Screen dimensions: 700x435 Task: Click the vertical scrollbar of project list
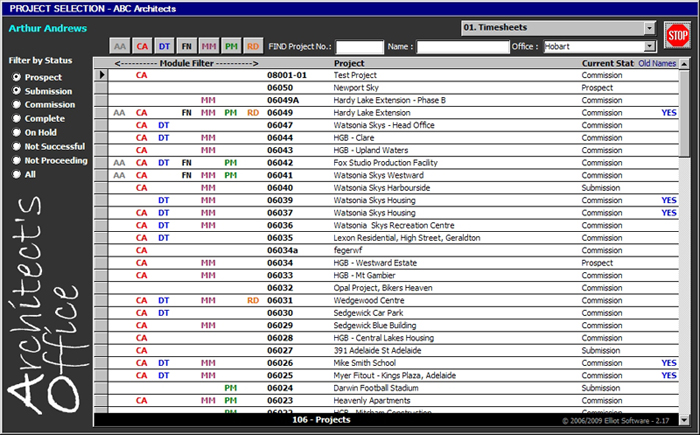683,240
